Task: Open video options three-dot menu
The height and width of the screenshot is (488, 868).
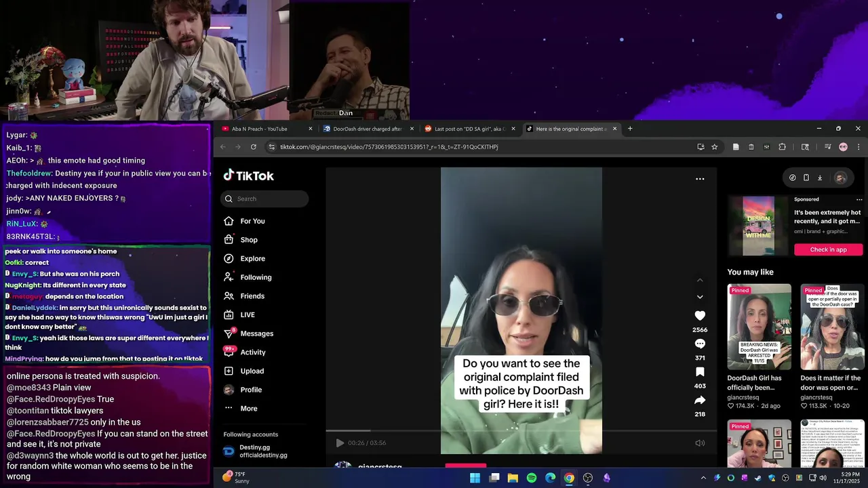Action: tap(700, 179)
